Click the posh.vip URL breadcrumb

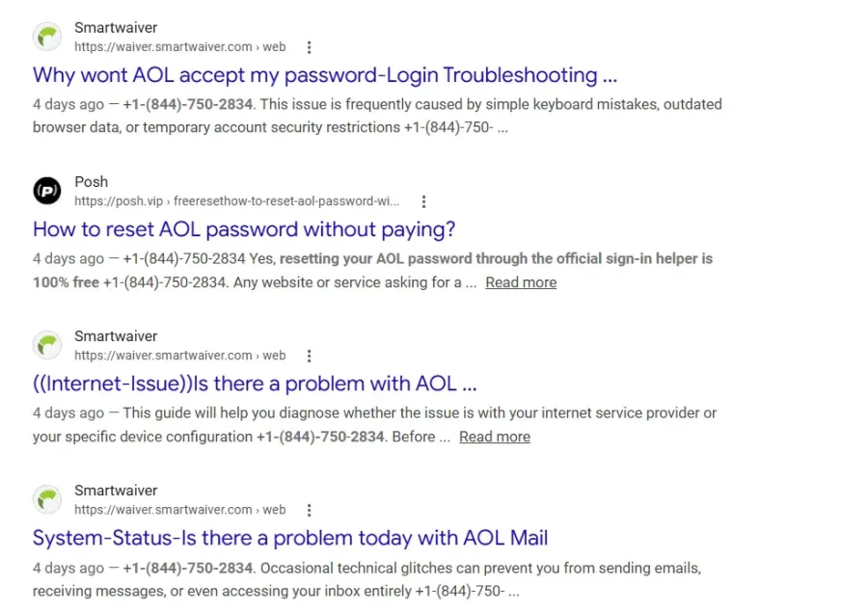236,201
